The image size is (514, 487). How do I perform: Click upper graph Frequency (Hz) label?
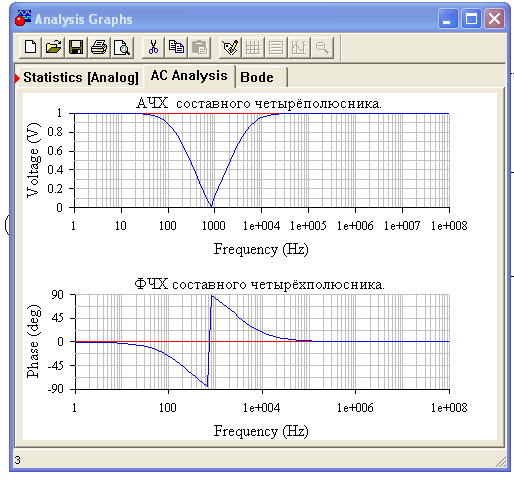pos(261,249)
